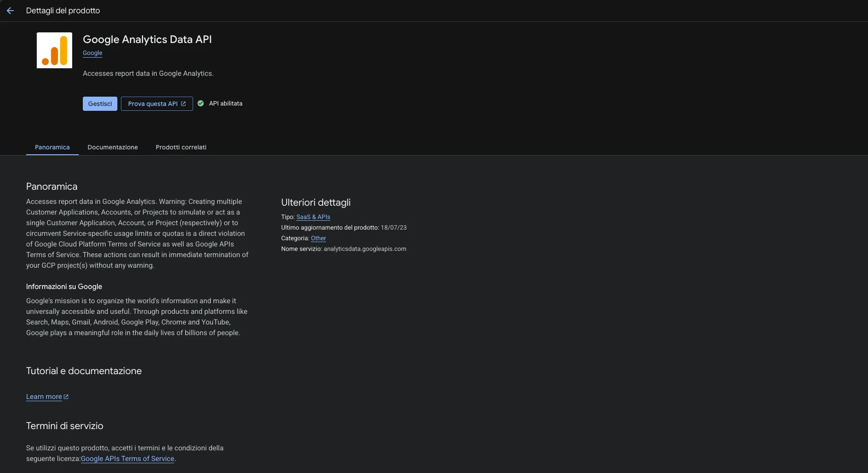This screenshot has height=473, width=868.
Task: Follow the SaaS & APIs type link
Action: tap(313, 217)
